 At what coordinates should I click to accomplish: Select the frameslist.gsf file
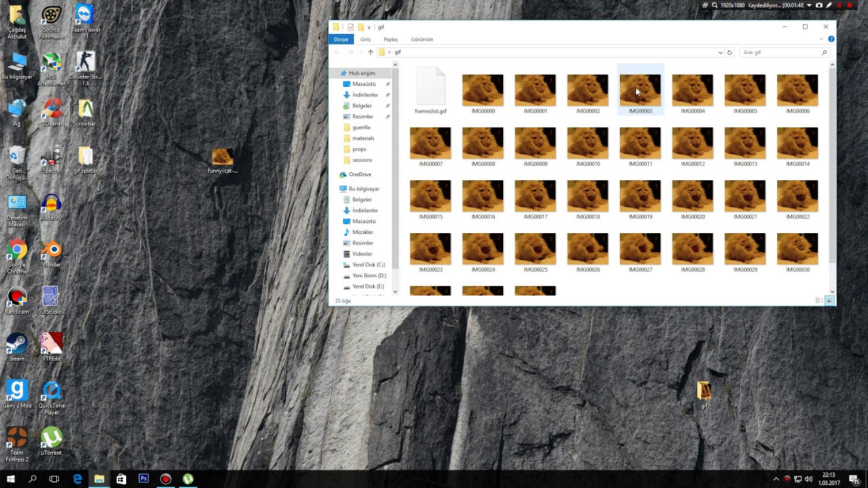tap(431, 91)
